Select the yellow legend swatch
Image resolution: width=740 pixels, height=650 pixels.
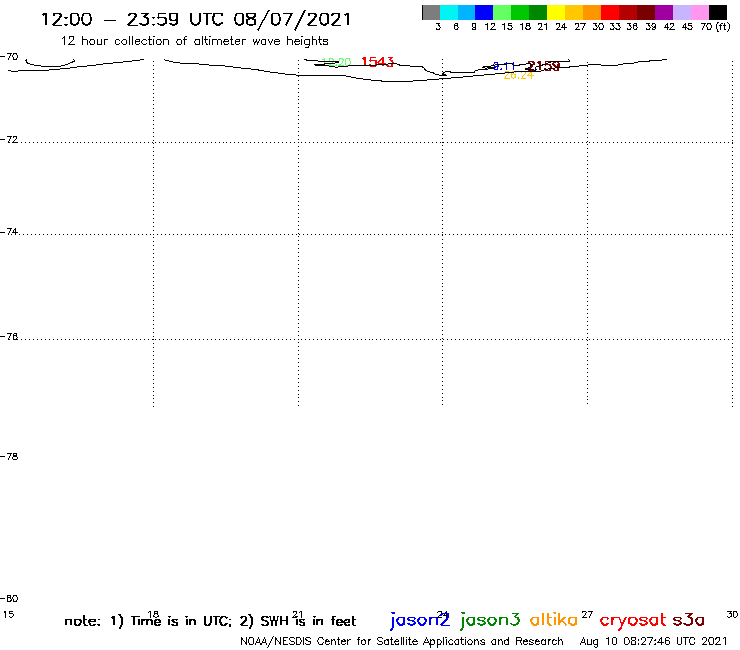[556, 12]
